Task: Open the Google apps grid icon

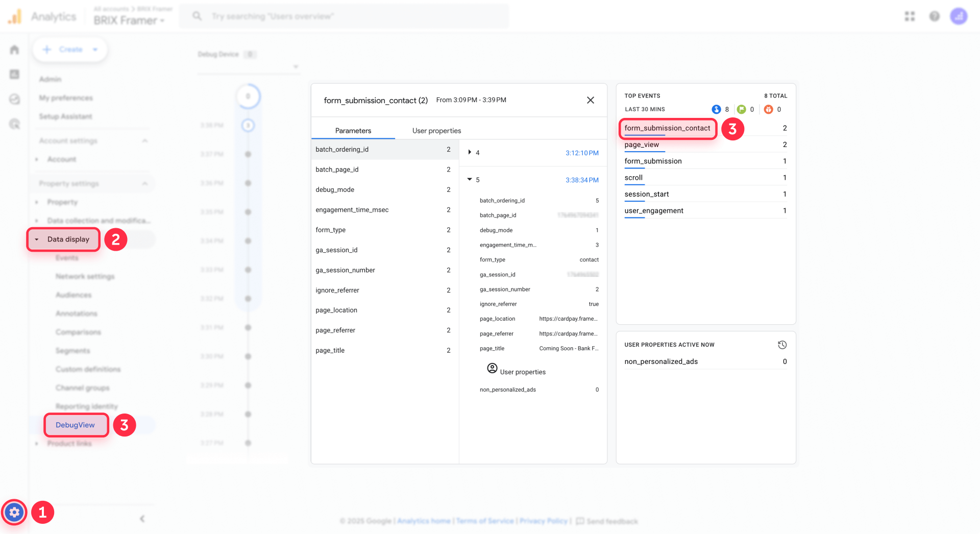Action: [910, 16]
